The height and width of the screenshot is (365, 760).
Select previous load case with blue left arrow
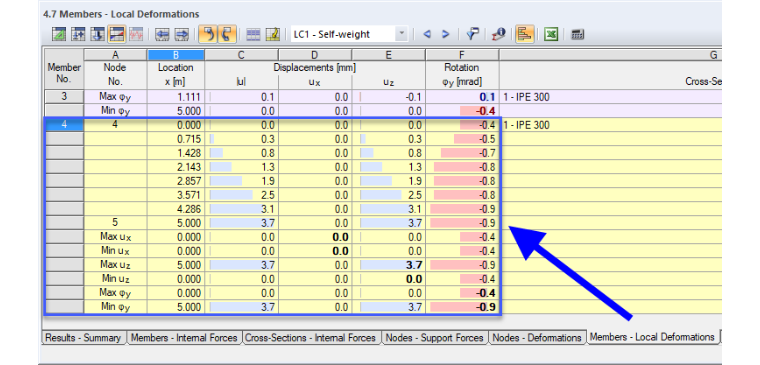(427, 34)
